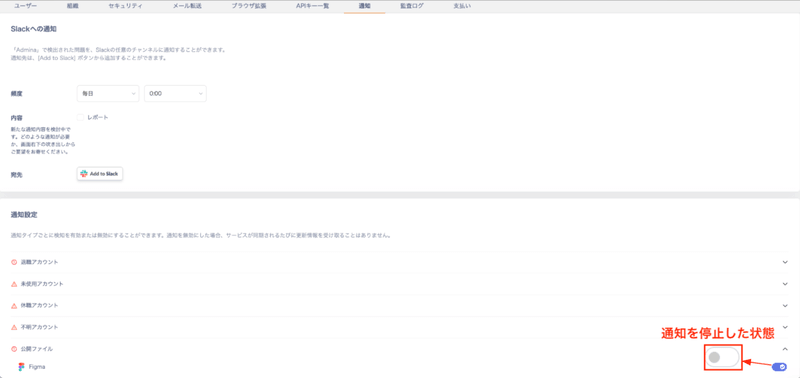The height and width of the screenshot is (378, 800).
Task: Click the レポート checkbox label
Action: 98,117
